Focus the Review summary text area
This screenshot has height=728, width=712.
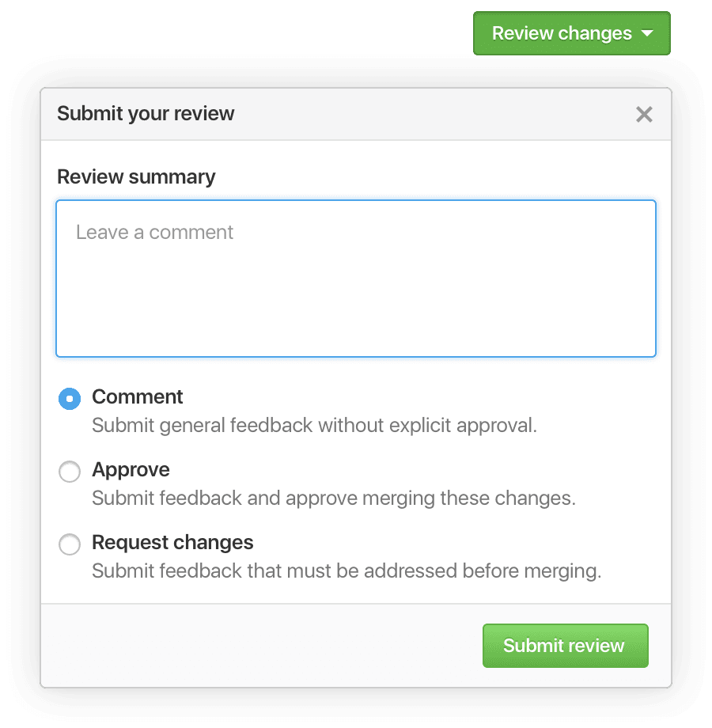[x=356, y=277]
